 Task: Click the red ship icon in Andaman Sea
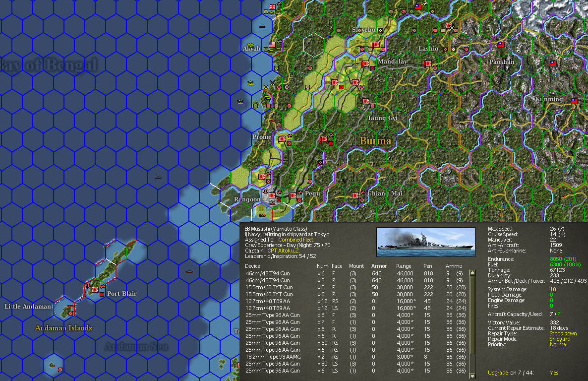tap(189, 271)
